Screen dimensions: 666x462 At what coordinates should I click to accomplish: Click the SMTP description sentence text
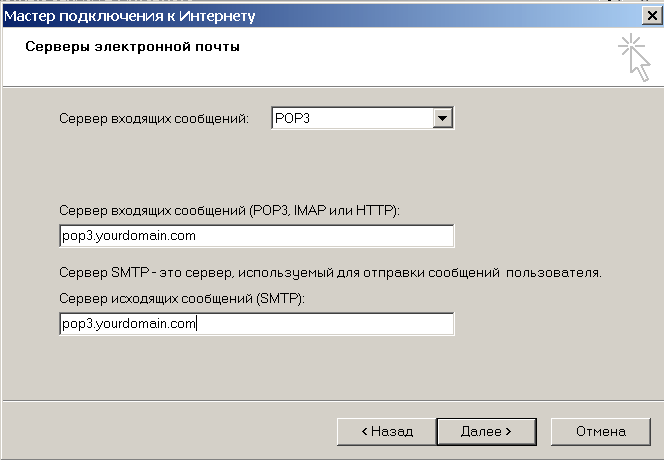click(x=330, y=272)
